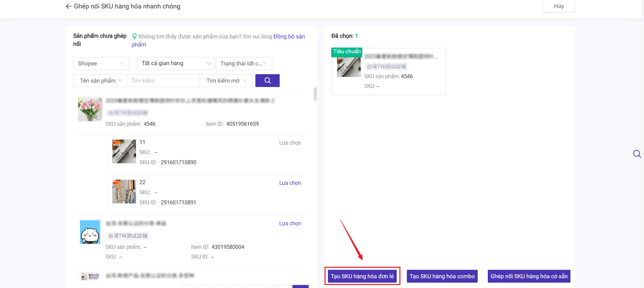Screen dimensions: 644x288
Task: Click the 'Tiêu chuẩn' green tag
Action: pos(347,52)
